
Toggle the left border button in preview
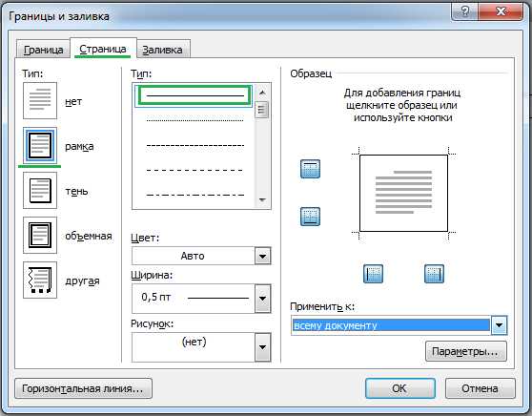tap(373, 274)
